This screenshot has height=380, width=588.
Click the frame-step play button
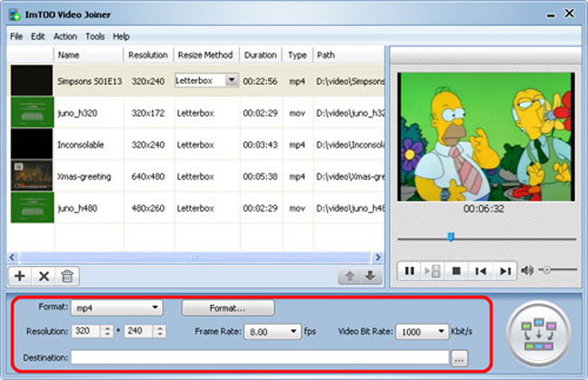point(432,271)
